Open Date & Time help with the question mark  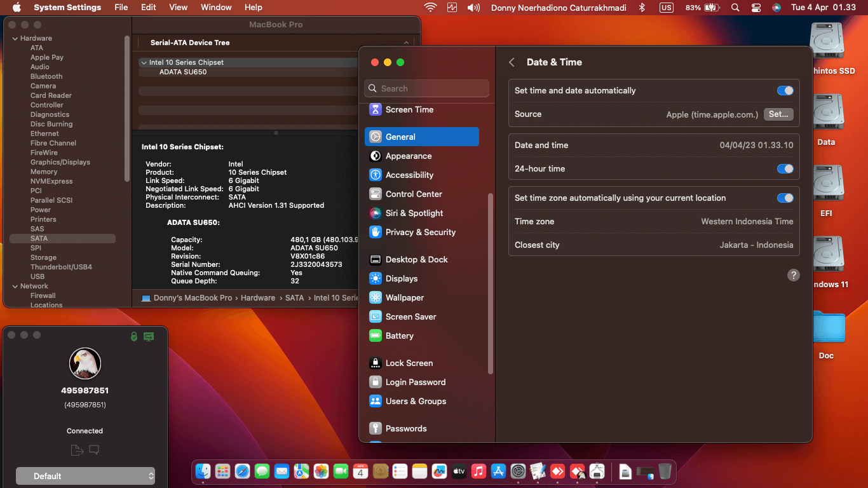(794, 275)
